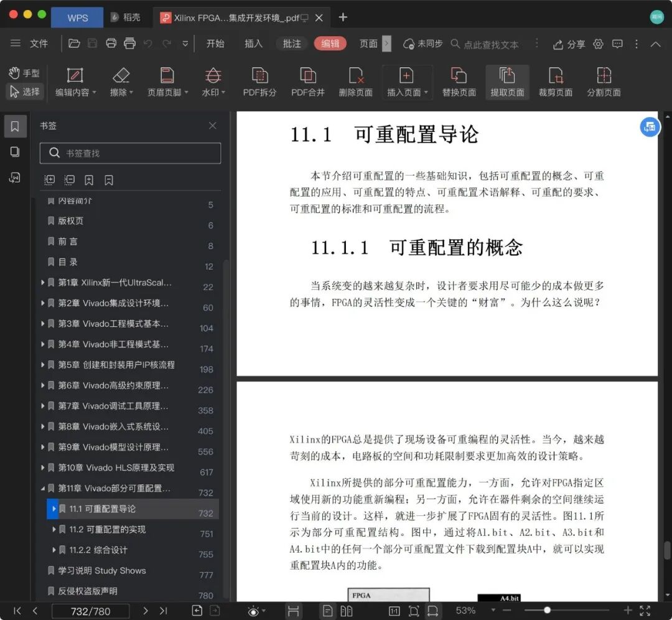
Task: Collapse the ribbon with the up chevron
Action: 655,44
